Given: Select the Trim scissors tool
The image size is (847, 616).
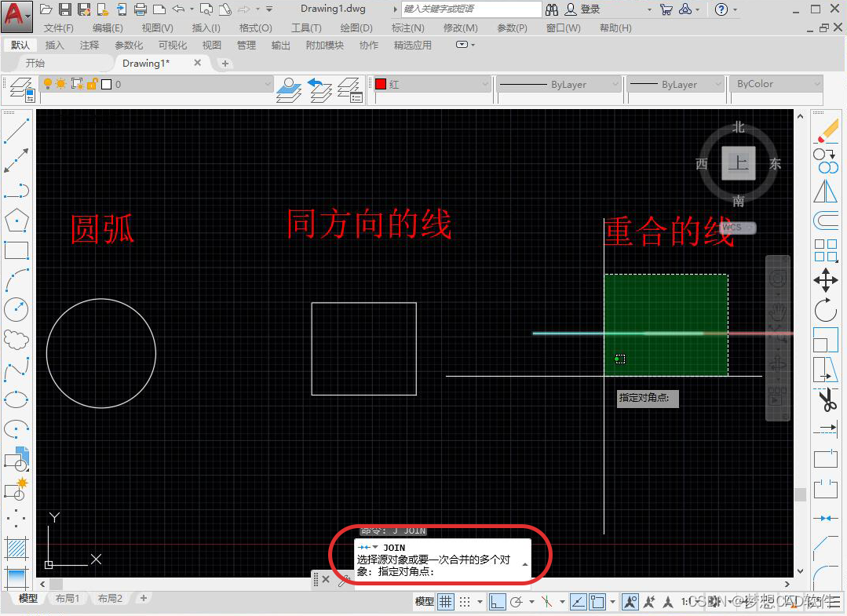Looking at the screenshot, I should tap(826, 400).
